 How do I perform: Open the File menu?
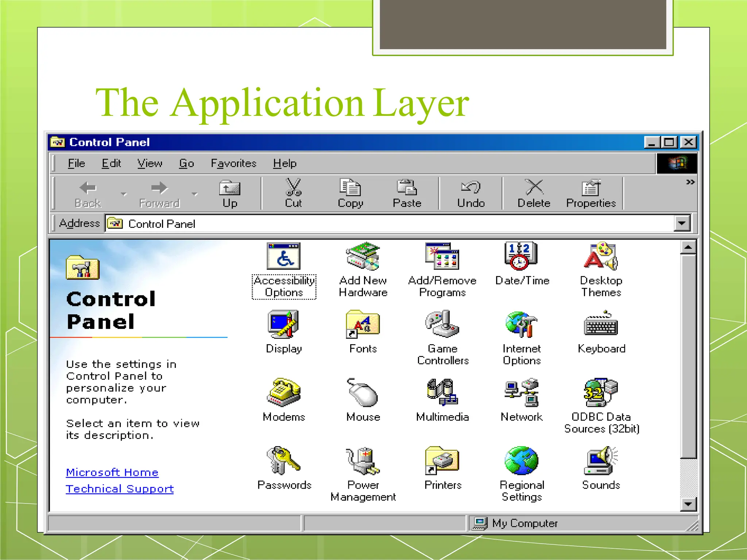(76, 163)
